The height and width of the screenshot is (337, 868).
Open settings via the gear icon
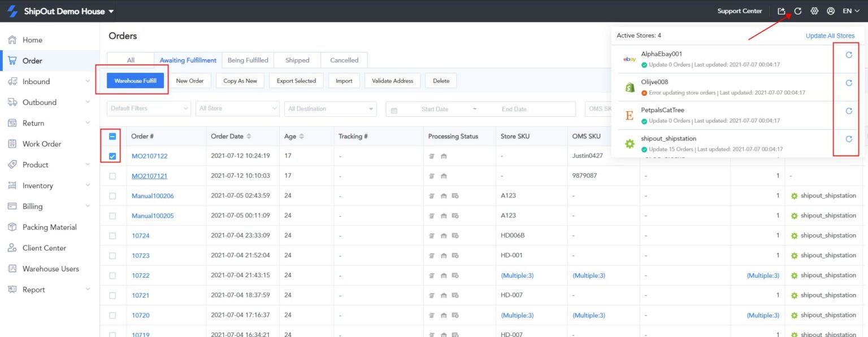click(x=814, y=11)
